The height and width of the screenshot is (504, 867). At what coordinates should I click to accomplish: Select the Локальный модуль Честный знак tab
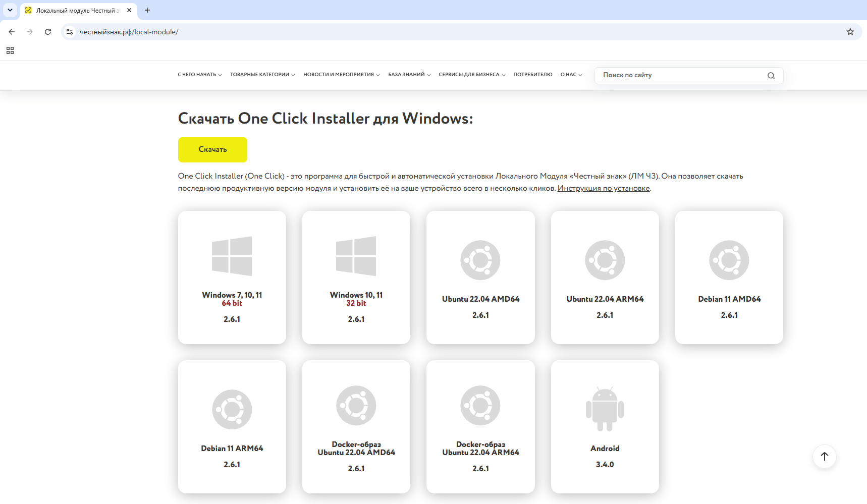[x=78, y=10]
